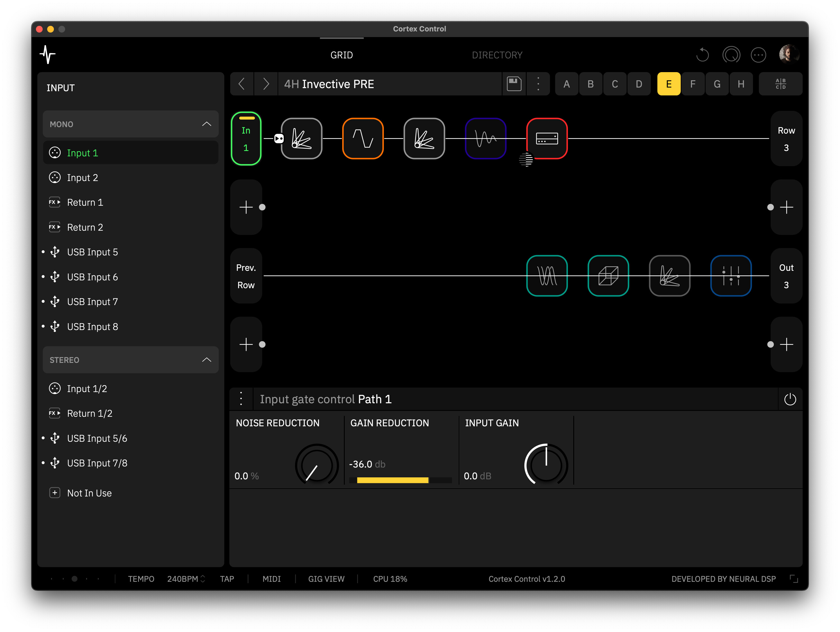840x632 pixels.
Task: Add a block at the right of row four
Action: coord(786,345)
